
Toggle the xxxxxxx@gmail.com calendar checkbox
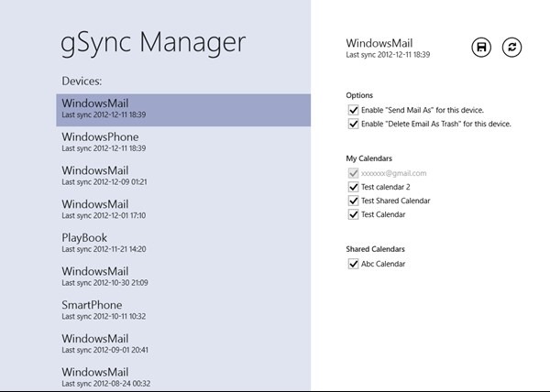(353, 173)
